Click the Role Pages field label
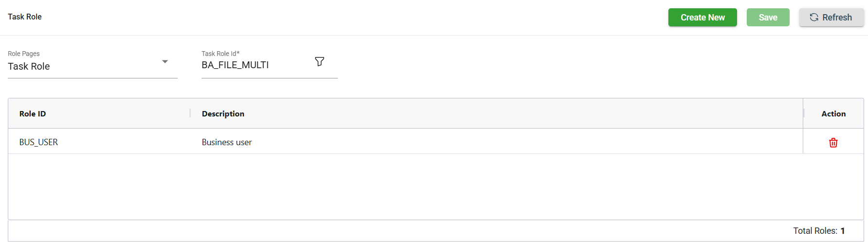 [24, 54]
